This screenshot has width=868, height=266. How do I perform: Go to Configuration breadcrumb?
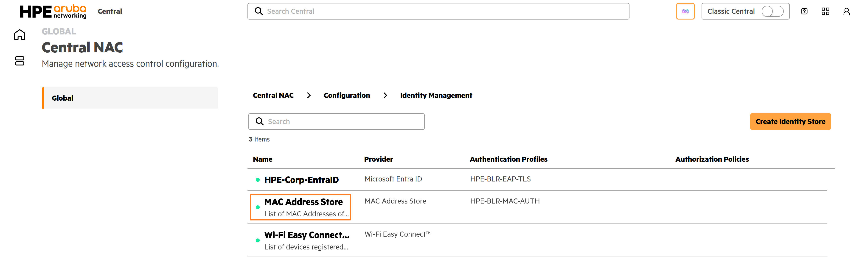(347, 95)
